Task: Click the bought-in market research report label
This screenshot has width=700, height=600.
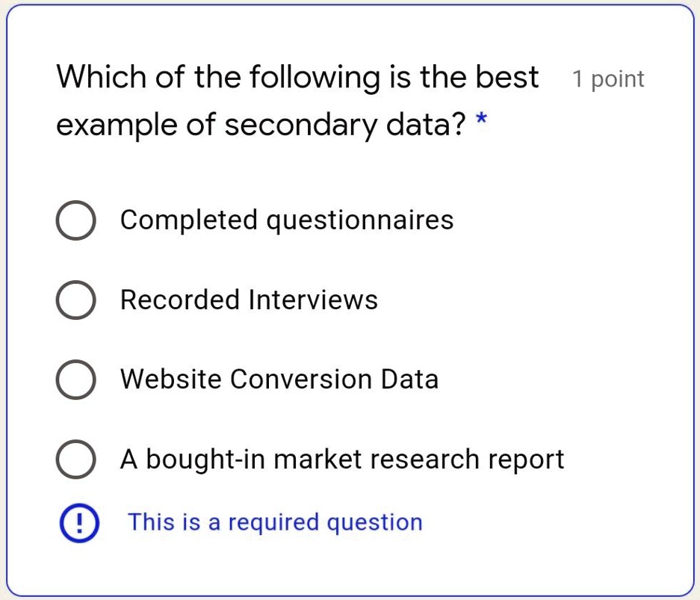Action: point(342,460)
